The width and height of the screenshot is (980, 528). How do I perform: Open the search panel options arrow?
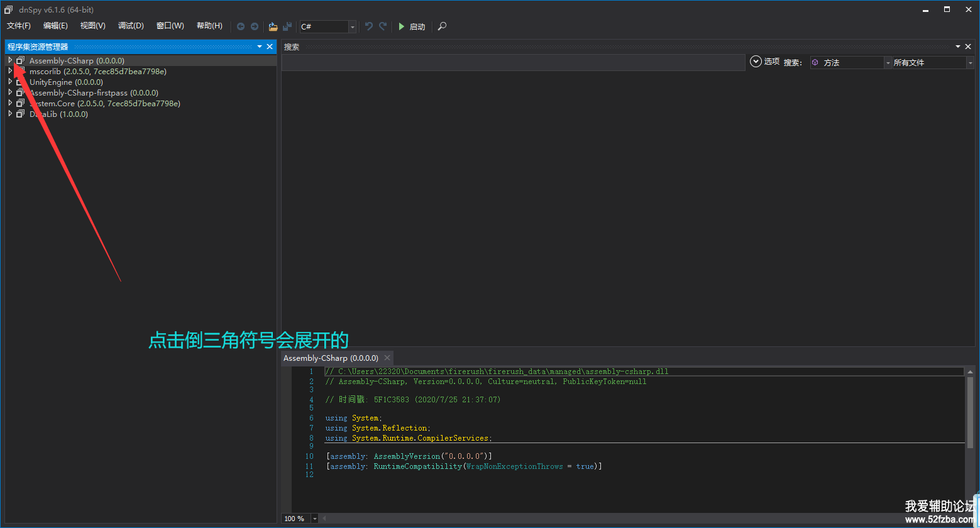958,47
